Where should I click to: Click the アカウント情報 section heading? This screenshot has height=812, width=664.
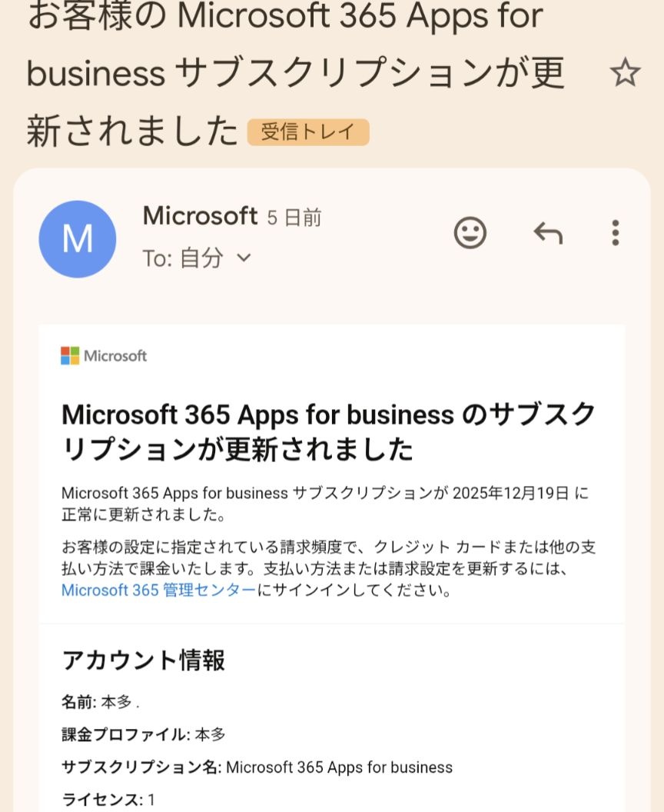pyautogui.click(x=143, y=660)
